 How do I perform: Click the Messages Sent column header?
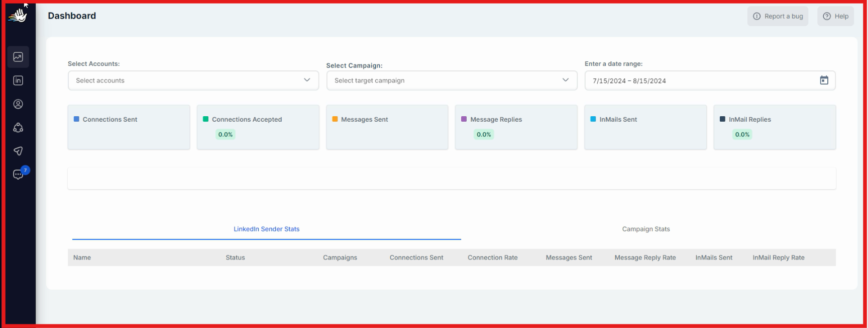[x=569, y=258]
